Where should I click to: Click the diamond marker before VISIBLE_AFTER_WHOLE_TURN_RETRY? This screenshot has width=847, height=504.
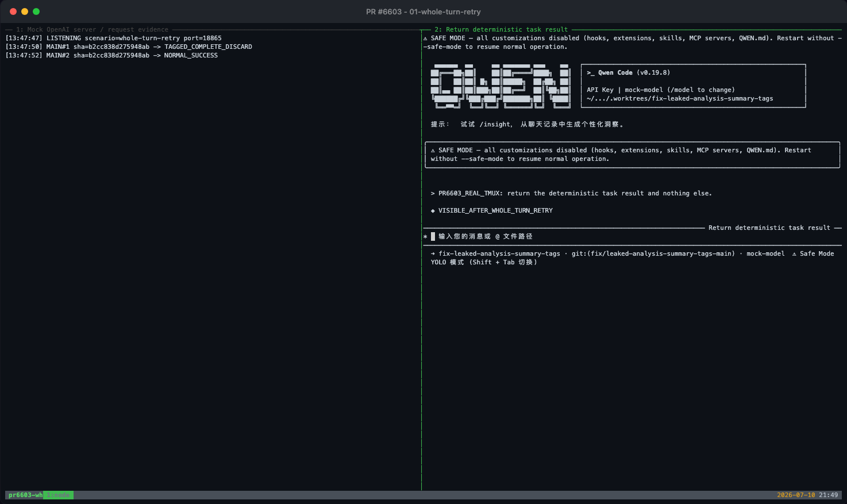[x=433, y=210]
